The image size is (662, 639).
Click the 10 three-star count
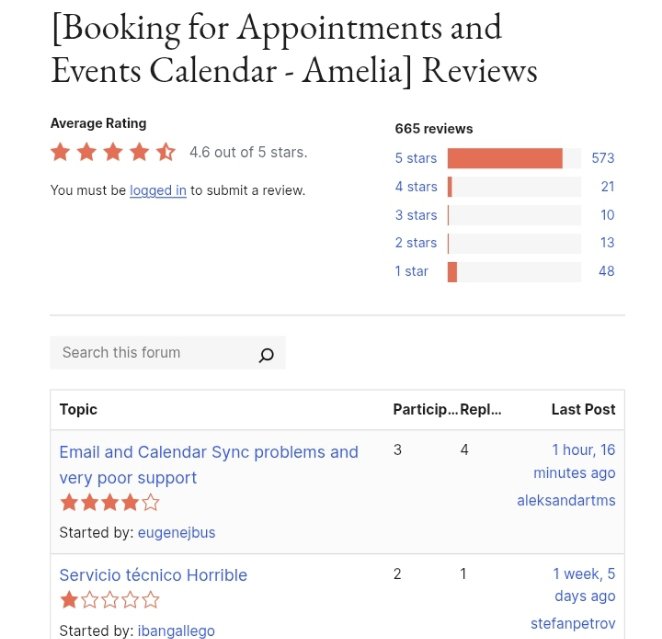click(608, 215)
